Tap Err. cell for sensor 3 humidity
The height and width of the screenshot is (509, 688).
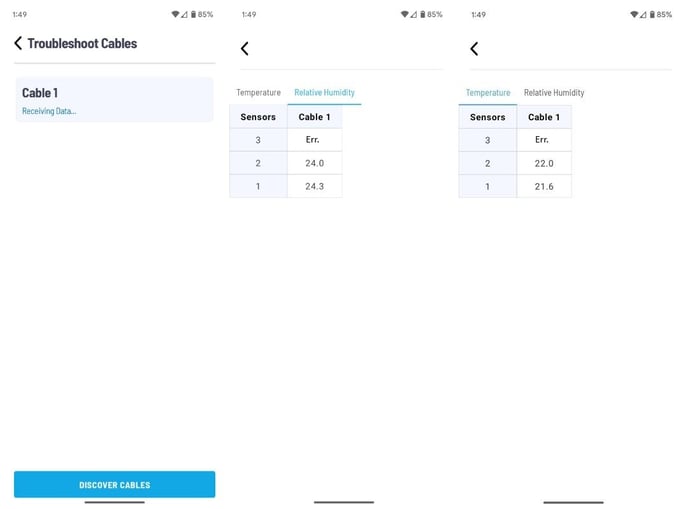(315, 140)
